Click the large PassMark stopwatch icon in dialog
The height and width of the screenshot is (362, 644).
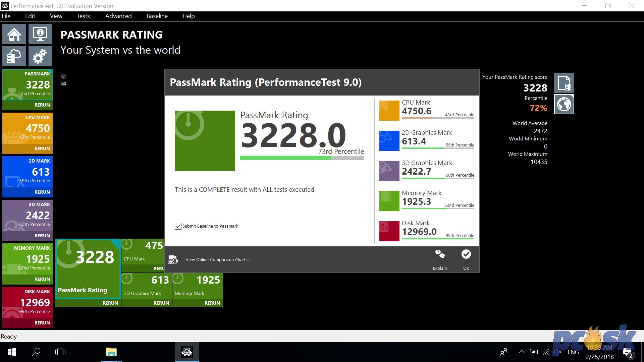[205, 141]
